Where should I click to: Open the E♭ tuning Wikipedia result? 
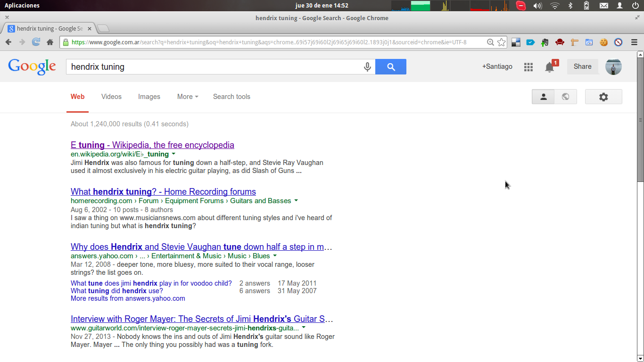(152, 145)
